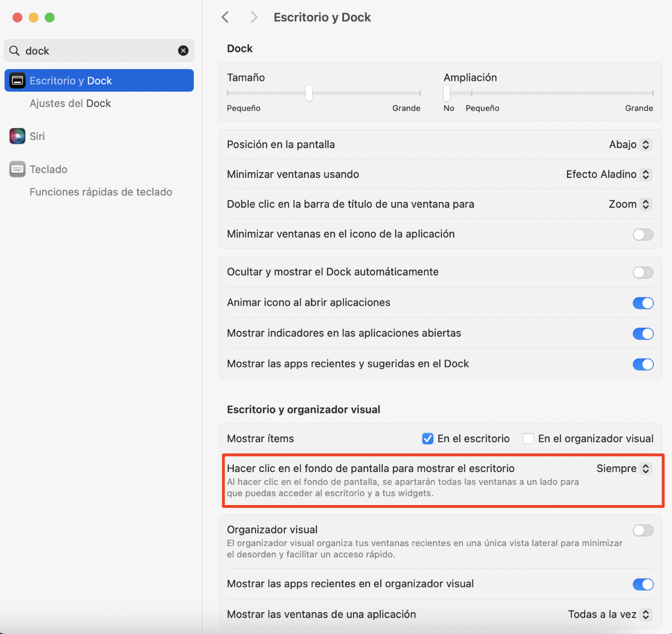Viewport: 672px width, 634px height.
Task: Open the Teclado settings icon
Action: tap(18, 169)
